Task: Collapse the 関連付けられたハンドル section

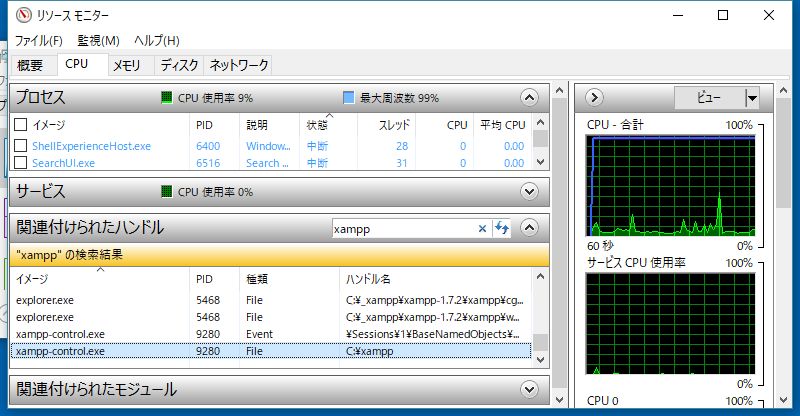Action: pyautogui.click(x=529, y=228)
